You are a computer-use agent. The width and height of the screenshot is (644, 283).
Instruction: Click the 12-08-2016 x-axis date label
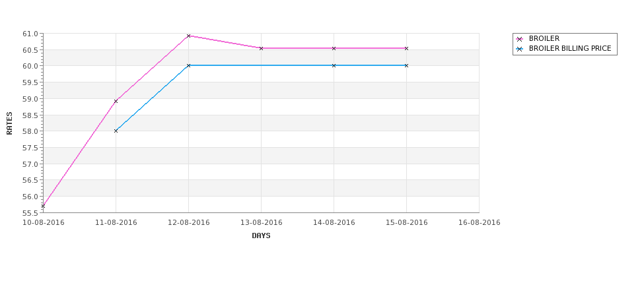pos(188,223)
